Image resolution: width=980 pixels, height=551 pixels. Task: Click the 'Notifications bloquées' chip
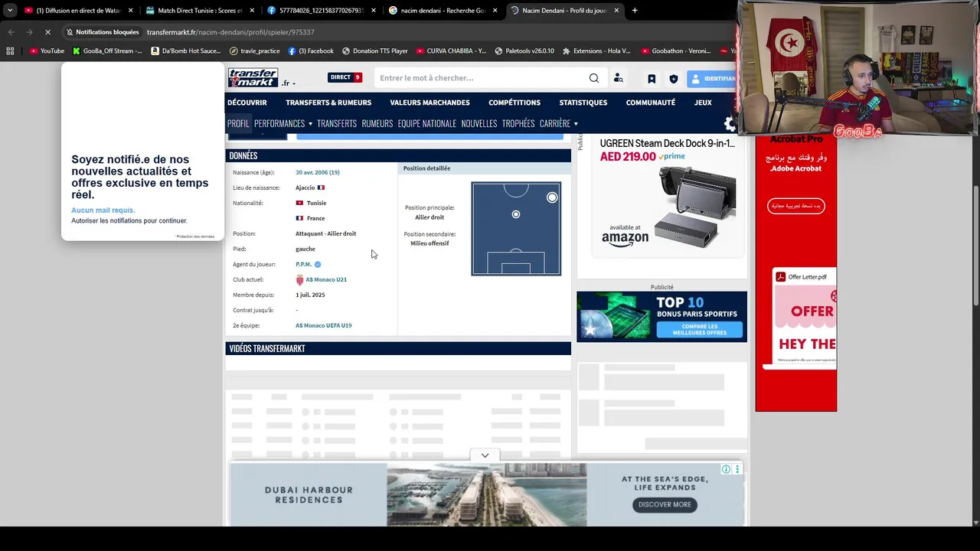103,32
